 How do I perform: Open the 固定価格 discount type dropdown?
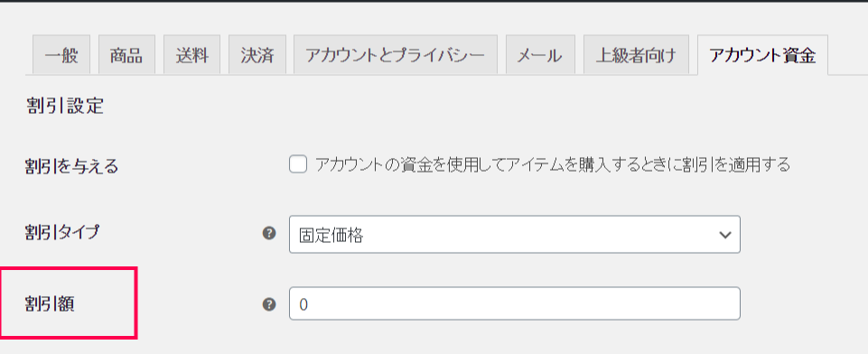514,235
